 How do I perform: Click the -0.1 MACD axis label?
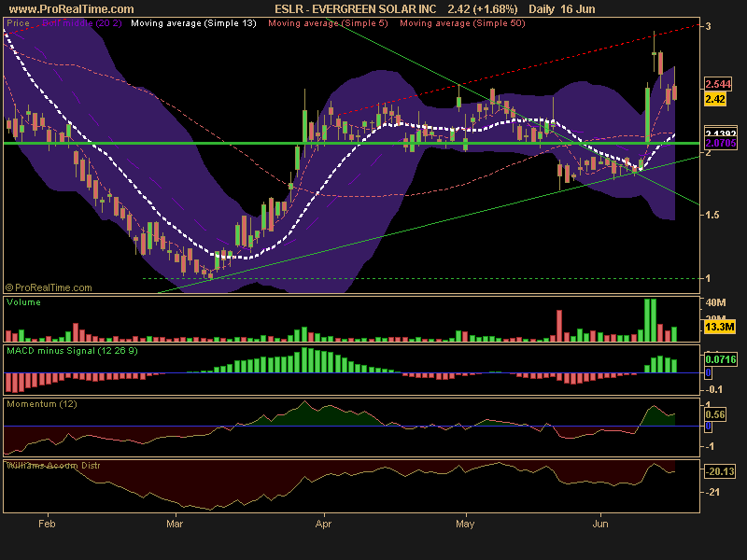point(713,389)
